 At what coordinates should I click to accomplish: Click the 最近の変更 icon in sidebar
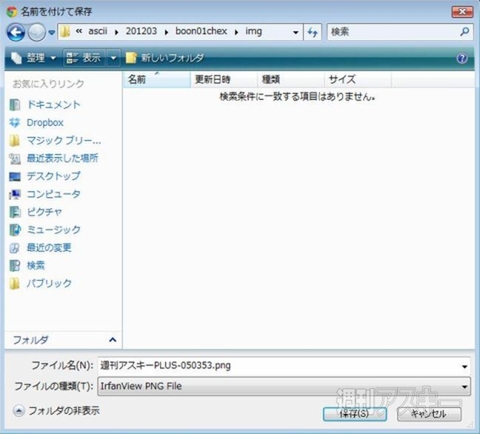coord(15,248)
